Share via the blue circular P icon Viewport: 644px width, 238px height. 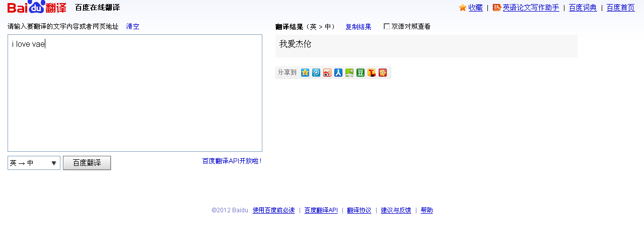coord(316,73)
